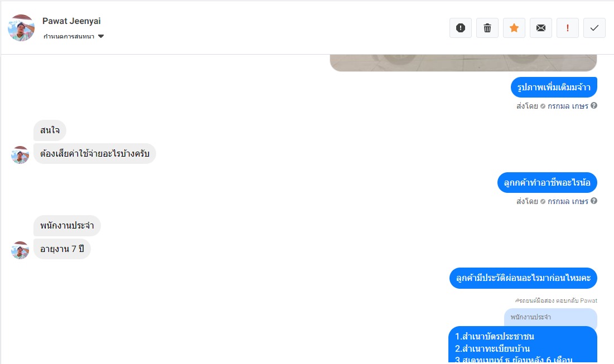The width and height of the screenshot is (614, 364).
Task: Click the reply arrow icon near รถยนต์มือสอง
Action: tap(517, 300)
